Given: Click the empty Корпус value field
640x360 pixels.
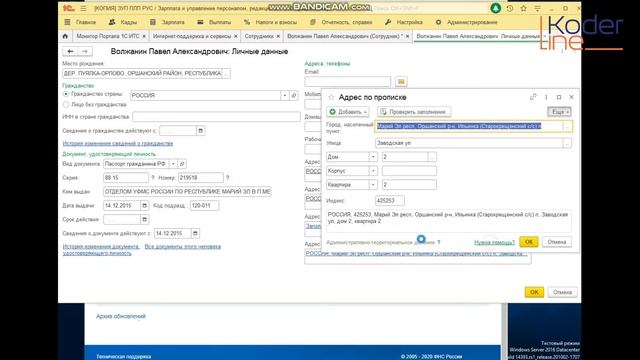Looking at the screenshot, I should click(409, 171).
